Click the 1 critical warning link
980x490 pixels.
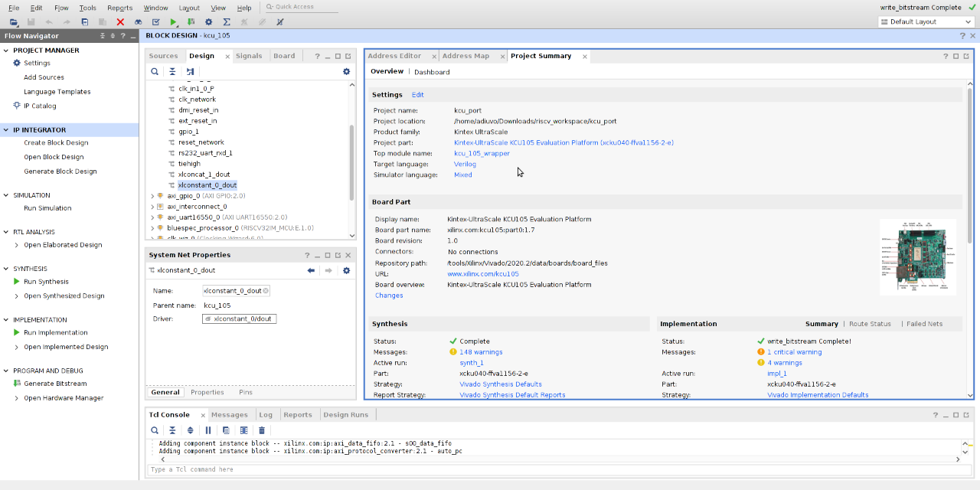coord(795,352)
